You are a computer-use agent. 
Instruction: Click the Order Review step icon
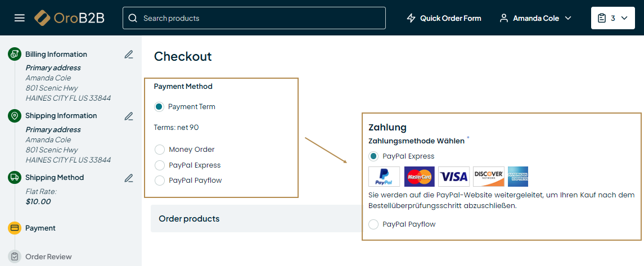(x=15, y=256)
